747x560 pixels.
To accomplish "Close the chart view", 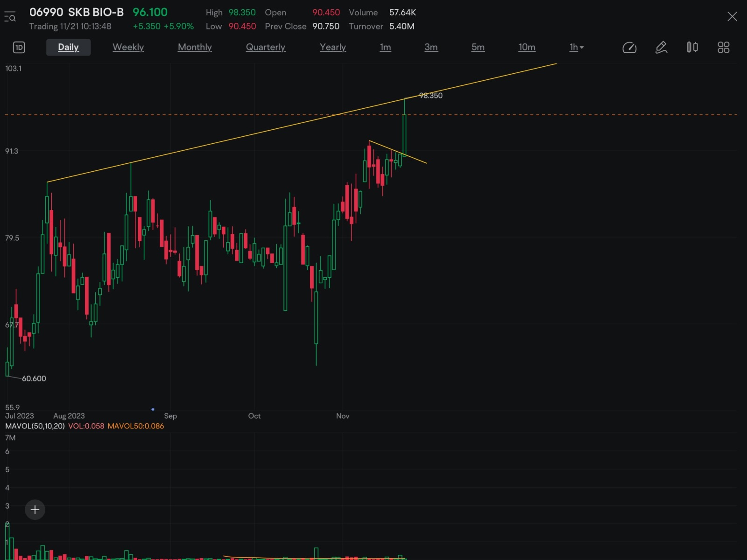I will [x=732, y=17].
